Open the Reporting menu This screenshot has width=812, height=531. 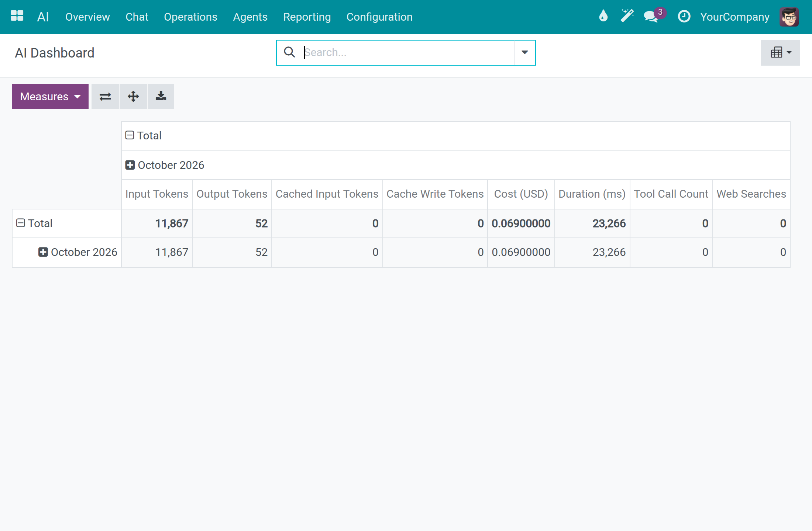click(x=307, y=17)
